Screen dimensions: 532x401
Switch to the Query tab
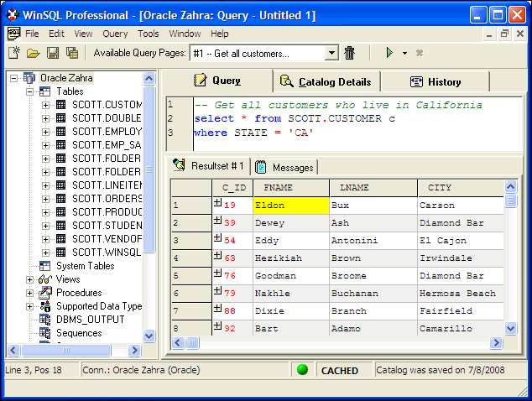point(217,81)
